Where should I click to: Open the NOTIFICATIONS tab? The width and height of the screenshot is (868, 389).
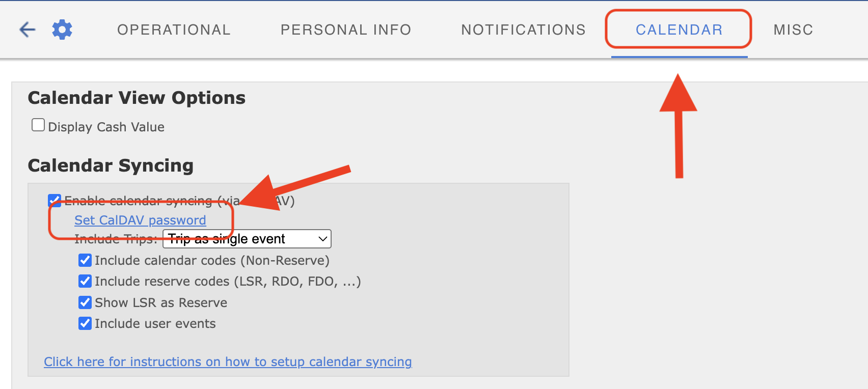[x=523, y=30]
